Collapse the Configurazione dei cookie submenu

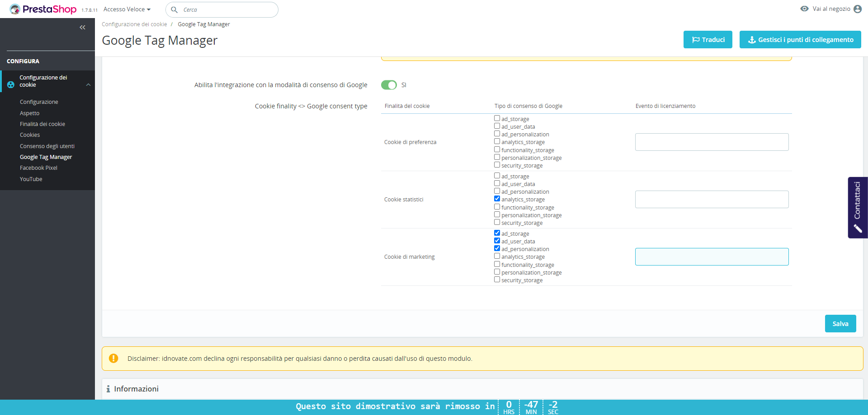[x=89, y=85]
